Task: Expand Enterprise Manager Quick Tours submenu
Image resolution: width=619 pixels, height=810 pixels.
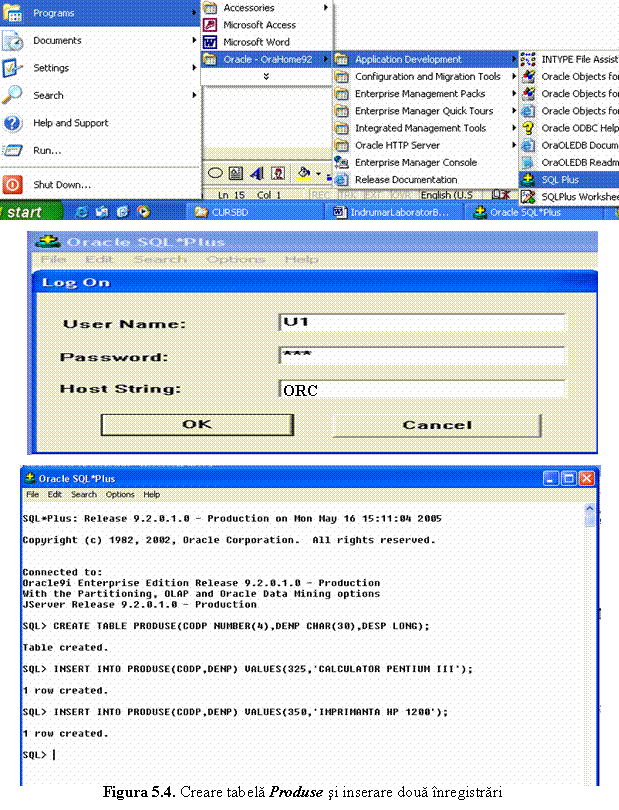Action: [426, 111]
